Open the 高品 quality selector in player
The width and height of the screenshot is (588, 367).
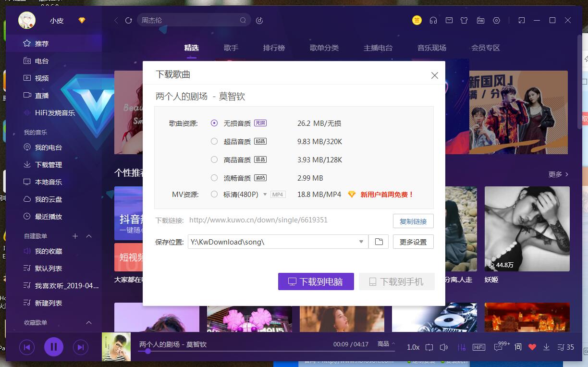pyautogui.click(x=386, y=344)
